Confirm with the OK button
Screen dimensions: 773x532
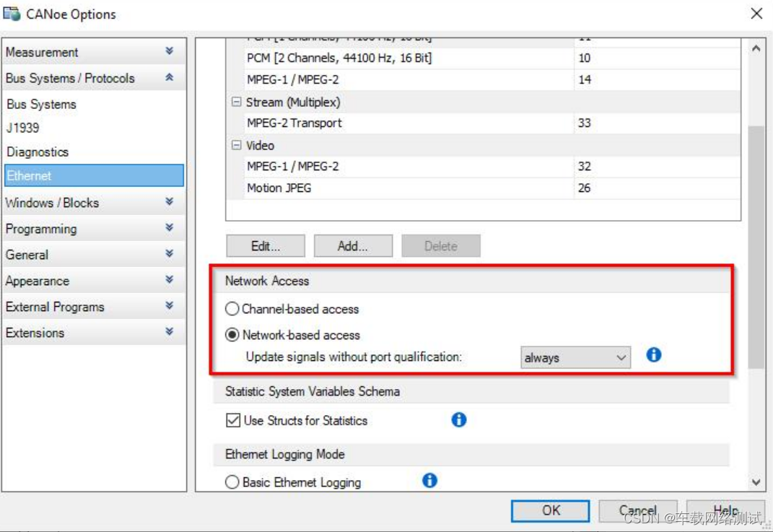[x=550, y=511]
